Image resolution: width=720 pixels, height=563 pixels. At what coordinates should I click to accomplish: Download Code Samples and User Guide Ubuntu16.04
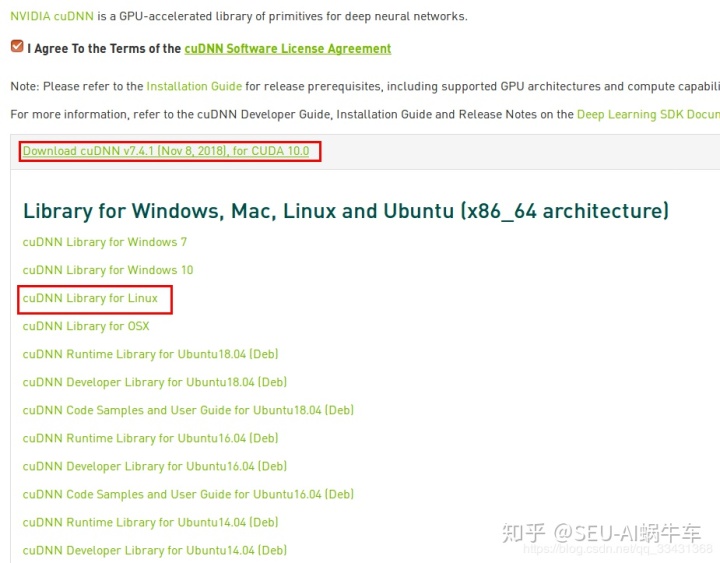188,494
